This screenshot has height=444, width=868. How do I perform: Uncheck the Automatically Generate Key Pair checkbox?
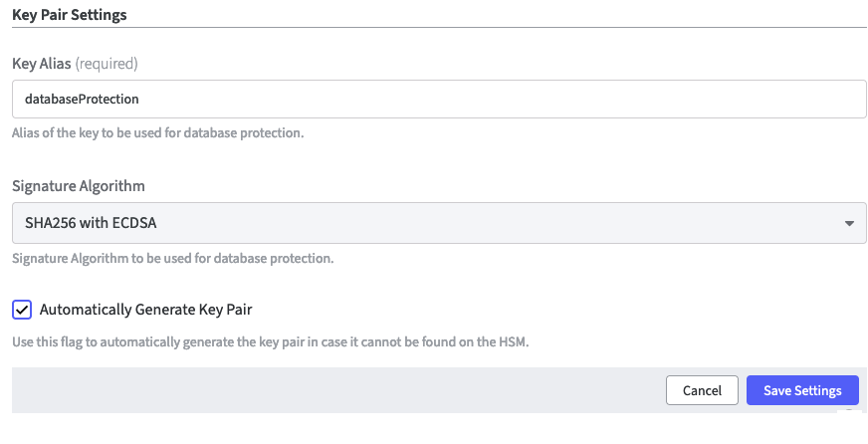22,310
